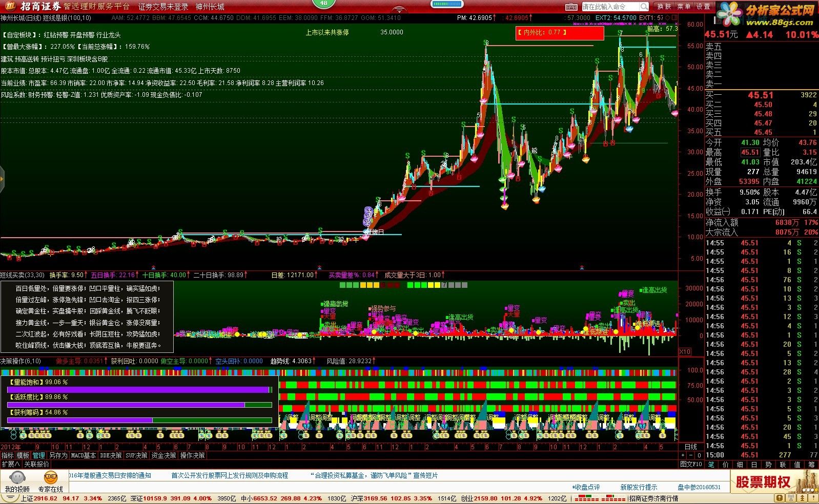Open 合理投资私募基金 promo link
This screenshot has height=504, width=819.
[374, 475]
